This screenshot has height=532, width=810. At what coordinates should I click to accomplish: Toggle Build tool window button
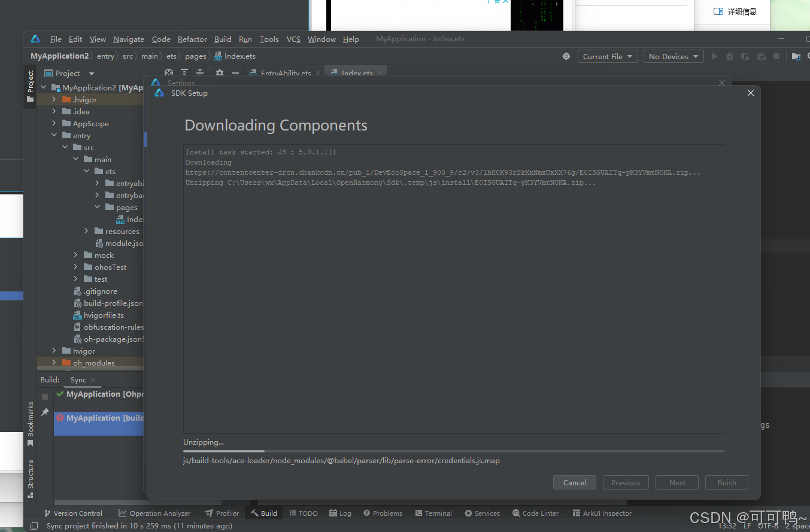[x=264, y=513]
